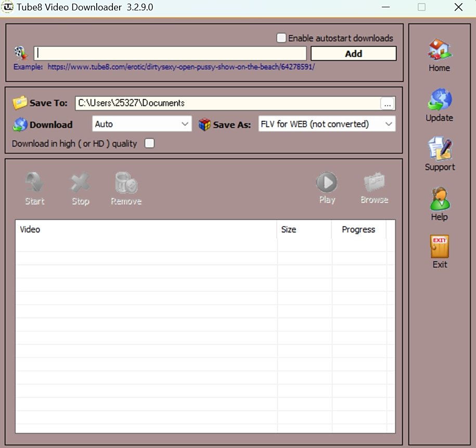Click the Rubik's cube Save As icon
This screenshot has height=448, width=476.
(203, 124)
